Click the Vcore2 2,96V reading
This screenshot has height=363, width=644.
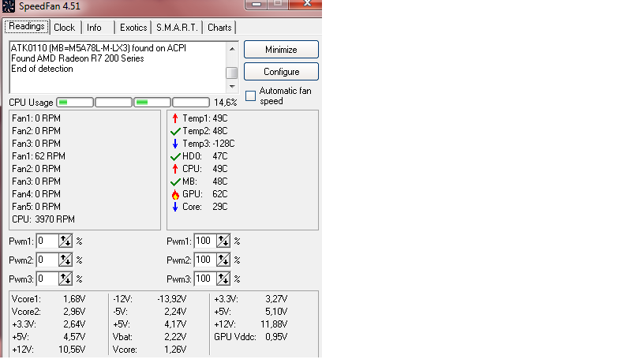tap(48, 312)
